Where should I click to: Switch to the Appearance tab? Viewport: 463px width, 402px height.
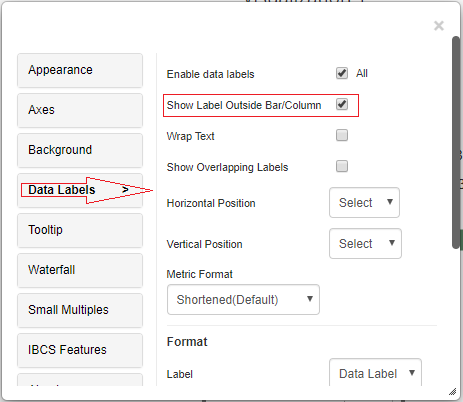80,70
